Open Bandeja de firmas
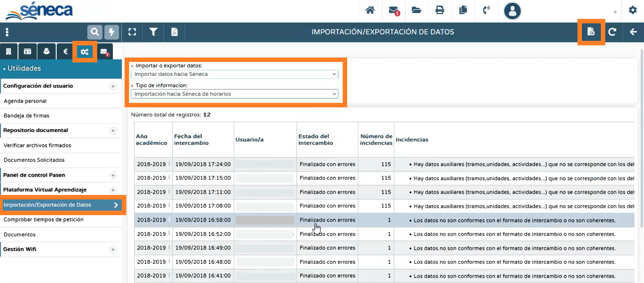The height and width of the screenshot is (283, 644). click(61, 116)
